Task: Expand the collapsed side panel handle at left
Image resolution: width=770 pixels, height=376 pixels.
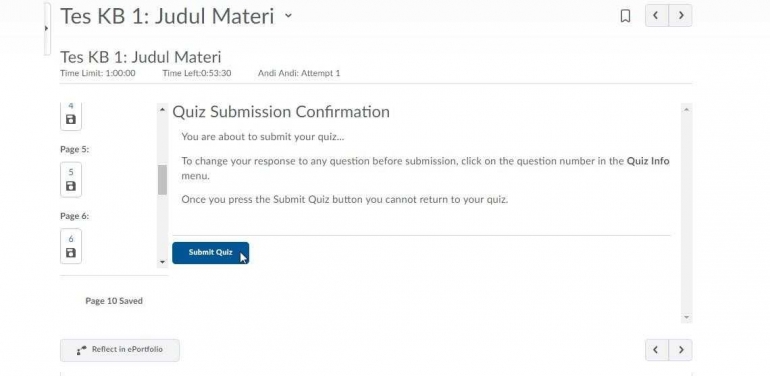Action: (x=47, y=28)
